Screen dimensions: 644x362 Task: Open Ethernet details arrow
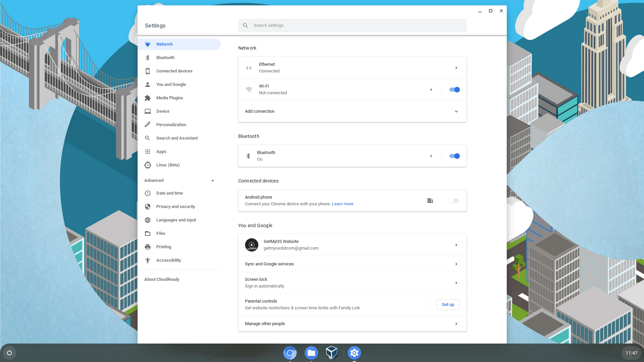click(x=456, y=68)
